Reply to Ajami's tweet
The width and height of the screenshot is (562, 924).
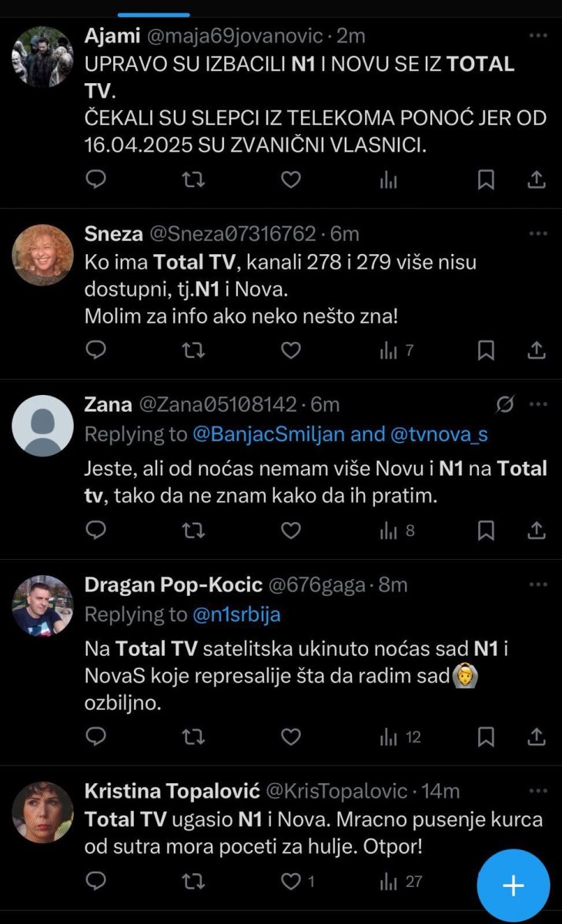pyautogui.click(x=95, y=179)
